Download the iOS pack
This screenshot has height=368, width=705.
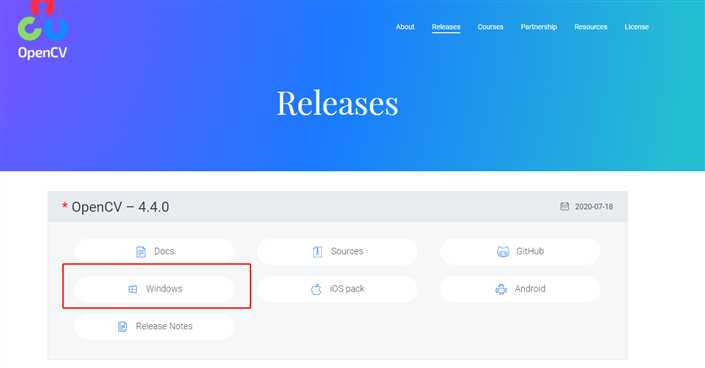coord(337,288)
